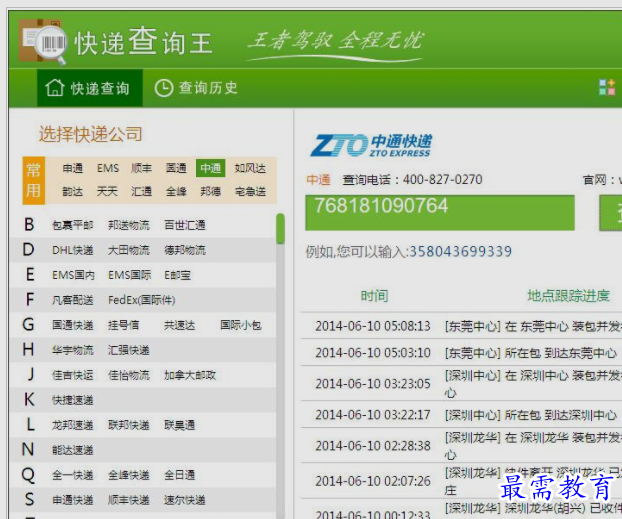Click the courier list scrollbar thumb
Viewport: 622px width, 519px height.
[x=280, y=229]
